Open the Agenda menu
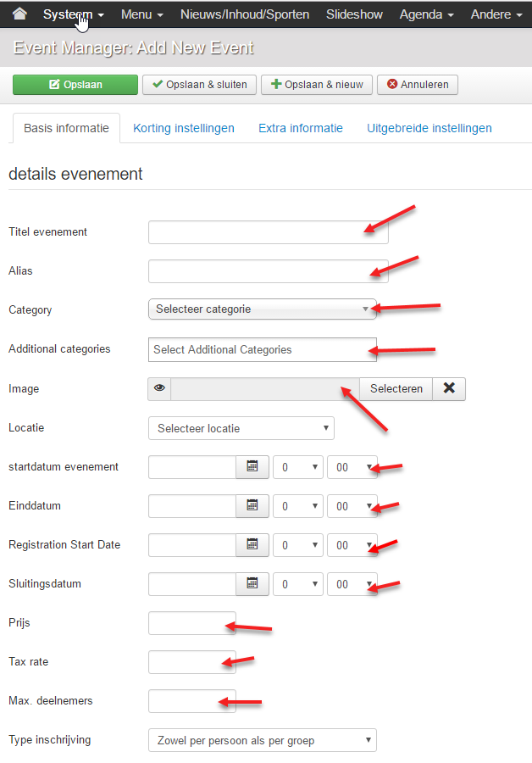 tap(426, 14)
